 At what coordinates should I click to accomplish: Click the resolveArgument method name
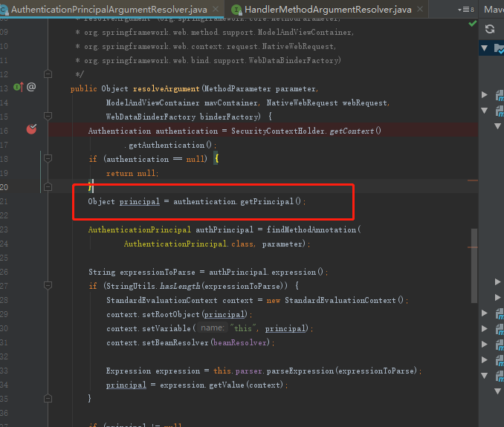click(x=167, y=88)
